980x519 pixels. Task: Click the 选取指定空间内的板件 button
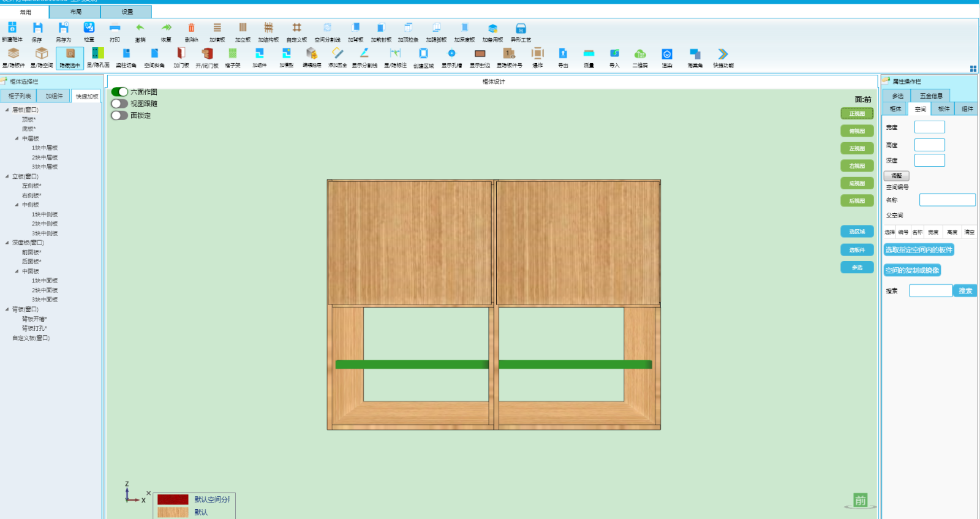point(918,250)
